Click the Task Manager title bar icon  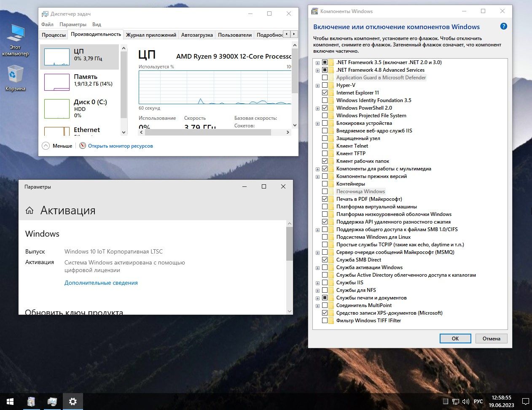[45, 14]
